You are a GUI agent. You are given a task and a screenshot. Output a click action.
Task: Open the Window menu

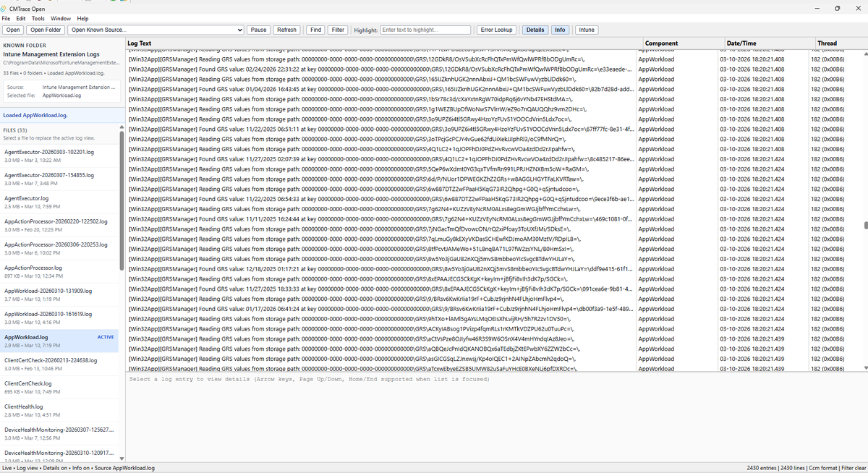[x=61, y=18]
